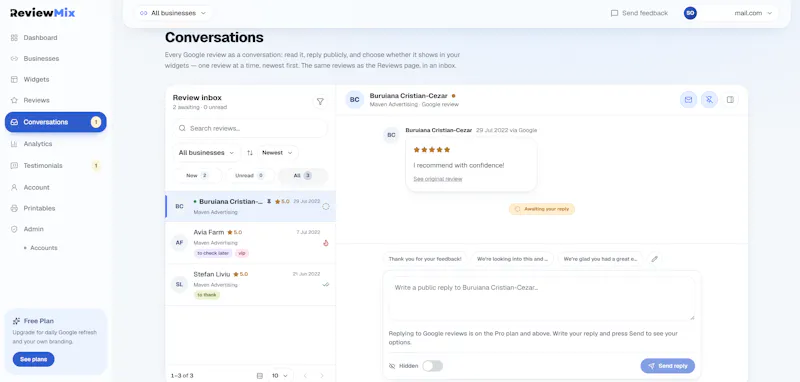800x382 pixels.
Task: Go to the previous page chevron
Action: 305,376
